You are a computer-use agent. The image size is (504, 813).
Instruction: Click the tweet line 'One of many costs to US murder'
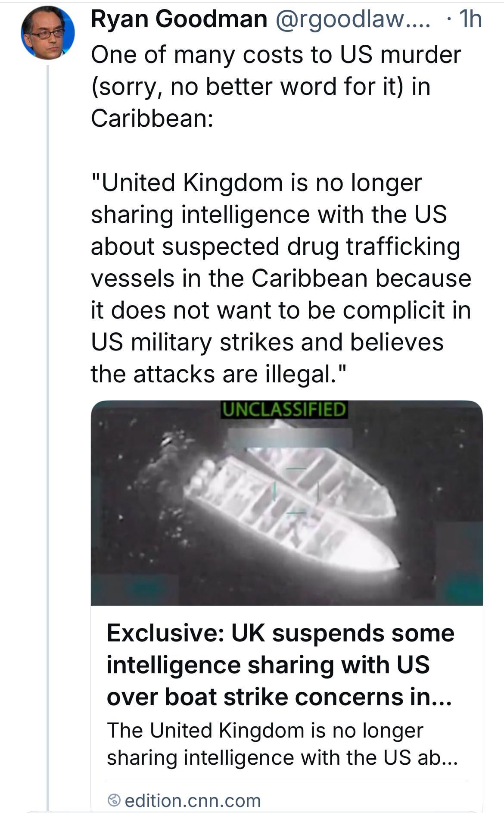[x=276, y=55]
